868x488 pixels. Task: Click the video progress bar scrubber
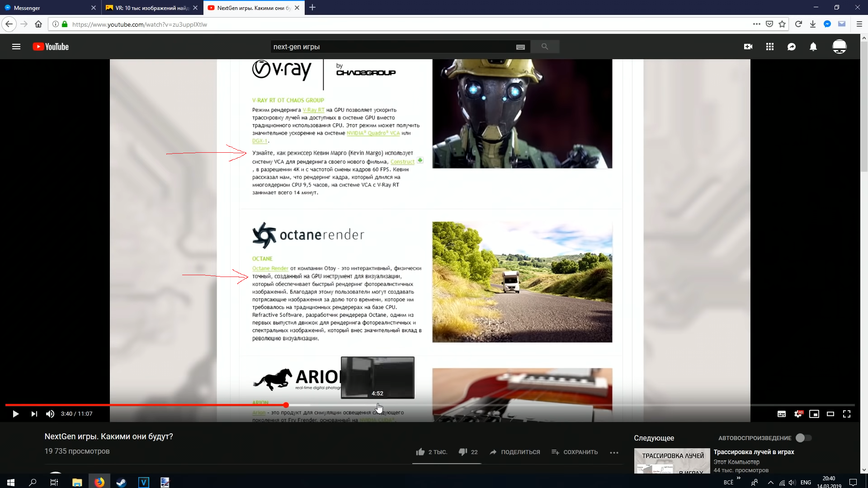(x=286, y=405)
